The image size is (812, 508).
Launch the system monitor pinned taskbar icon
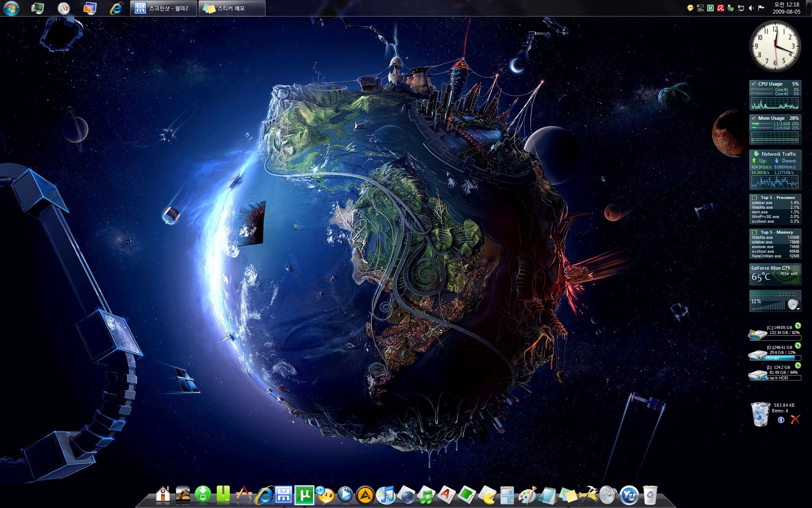38,8
